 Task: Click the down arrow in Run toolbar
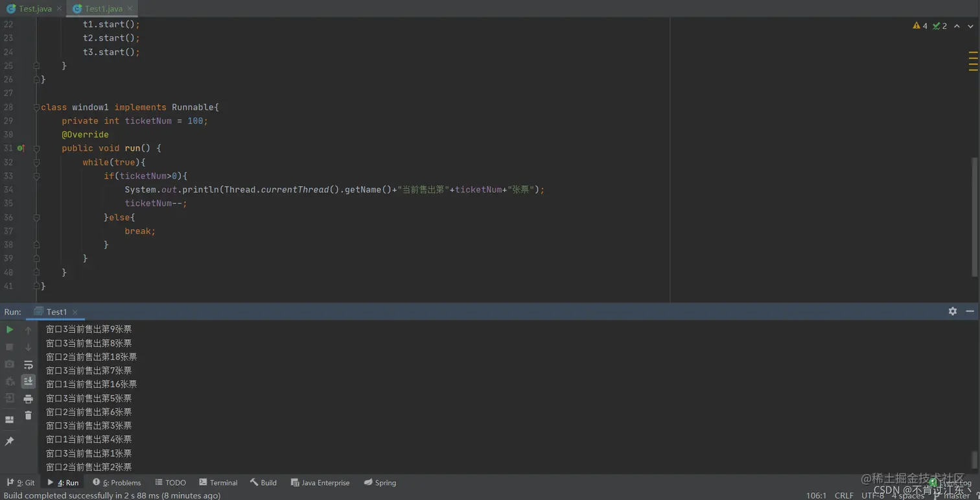(28, 347)
